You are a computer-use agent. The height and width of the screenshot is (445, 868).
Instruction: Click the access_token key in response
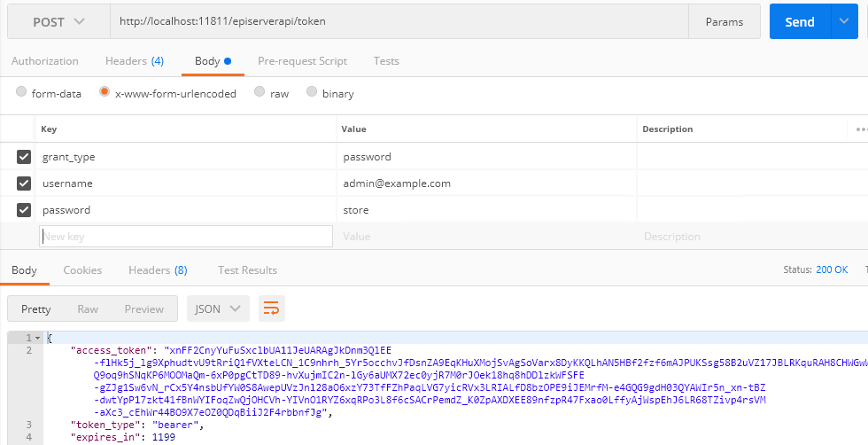pyautogui.click(x=111, y=350)
